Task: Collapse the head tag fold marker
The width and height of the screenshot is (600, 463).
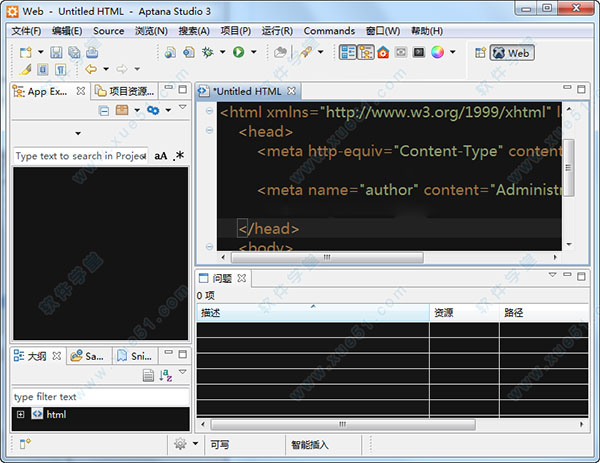Action: click(x=209, y=130)
